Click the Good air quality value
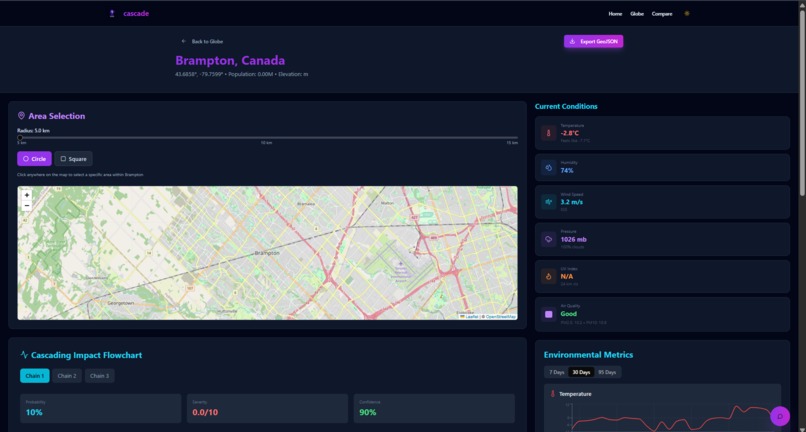Image resolution: width=806 pixels, height=432 pixels. 569,314
